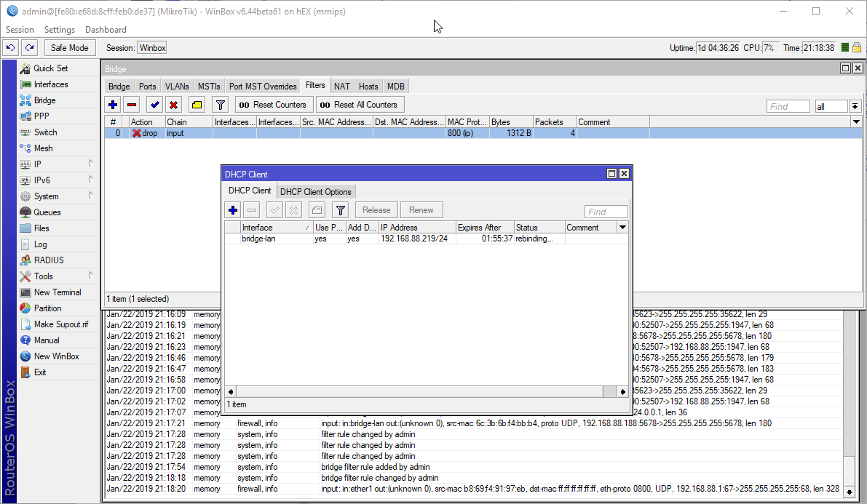This screenshot has width=867, height=504.
Task: Disable bridge filter rule with red X
Action: point(174,105)
